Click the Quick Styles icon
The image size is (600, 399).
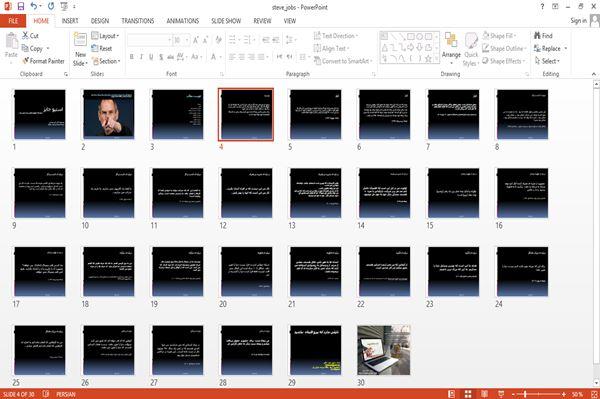(471, 41)
